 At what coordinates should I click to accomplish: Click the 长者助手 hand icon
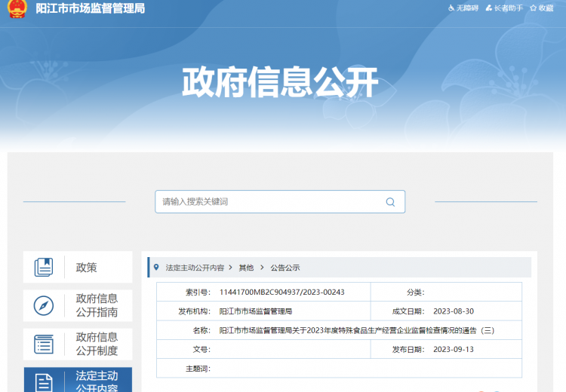point(489,8)
